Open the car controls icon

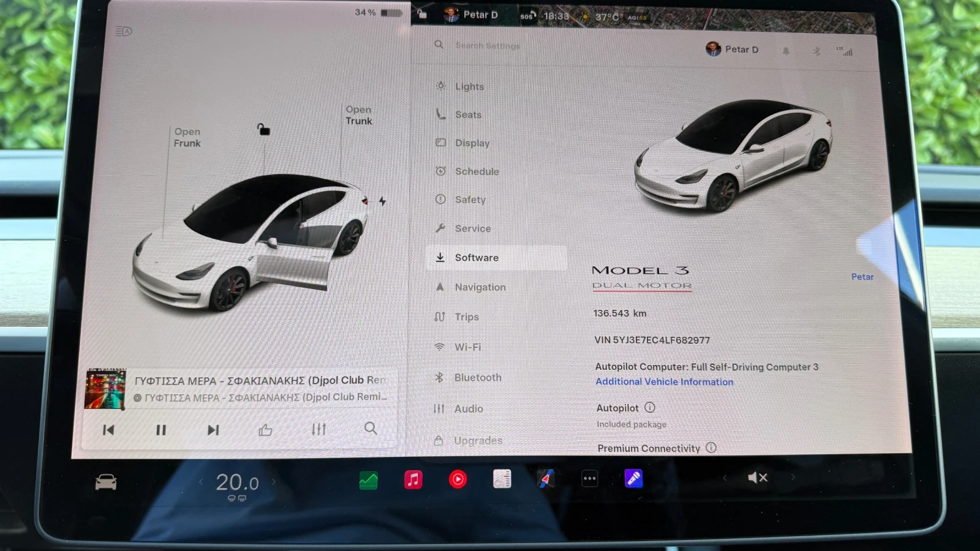[x=106, y=482]
